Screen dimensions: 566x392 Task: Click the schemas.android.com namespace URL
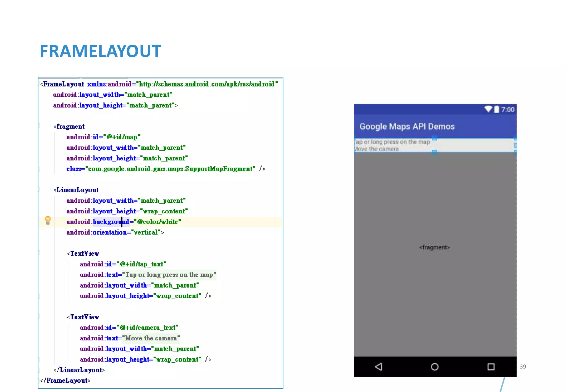(x=207, y=84)
